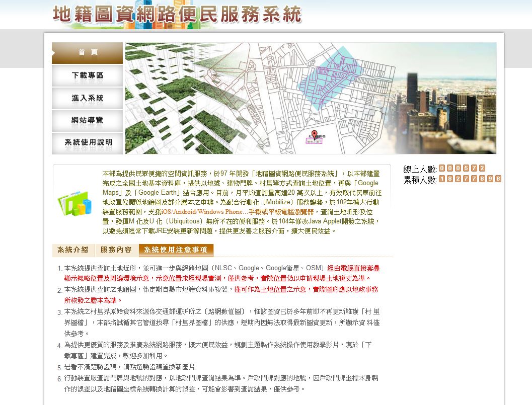Viewport: 532px width, 405px height.
Task: Select the 系統使用注意事項 tab
Action: 176,250
